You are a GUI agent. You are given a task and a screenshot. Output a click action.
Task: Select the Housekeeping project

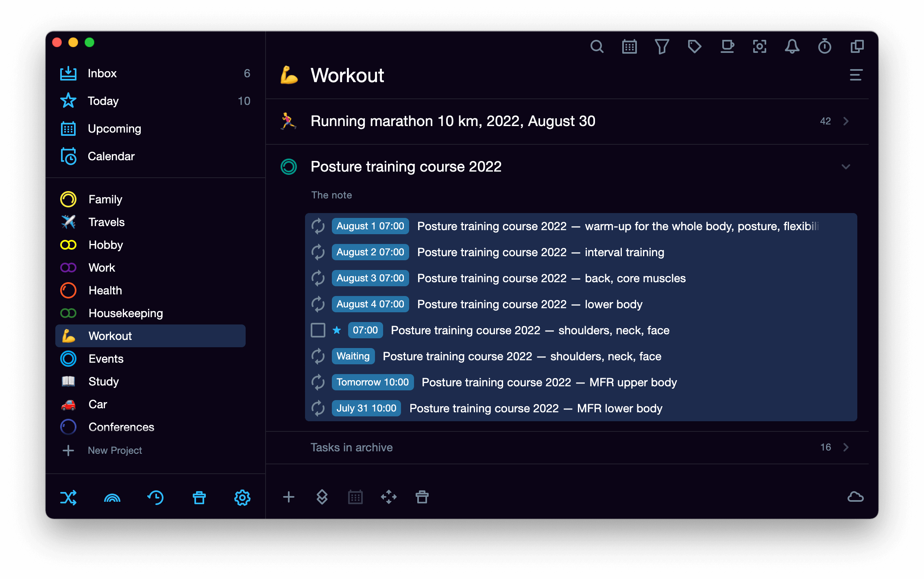(x=150, y=313)
